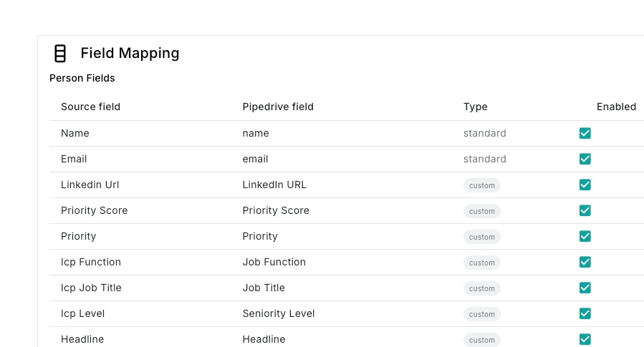Click the custom tag on Priority Score row
The image size is (644, 347).
(x=481, y=211)
